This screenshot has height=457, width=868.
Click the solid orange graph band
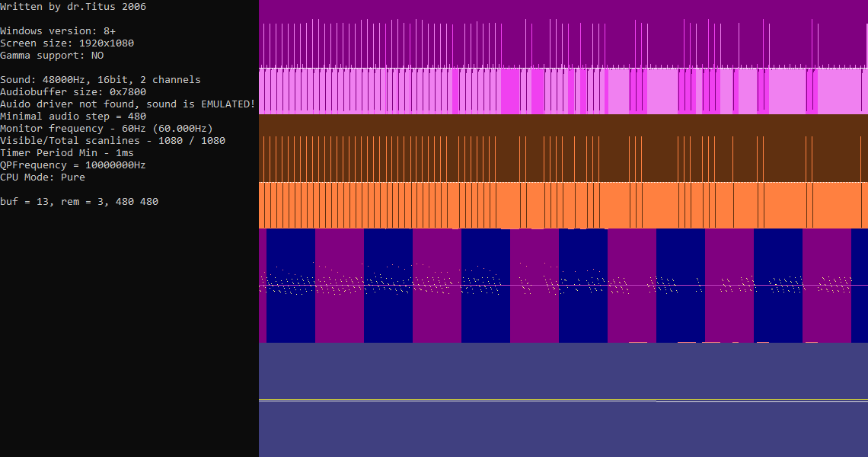coord(563,206)
